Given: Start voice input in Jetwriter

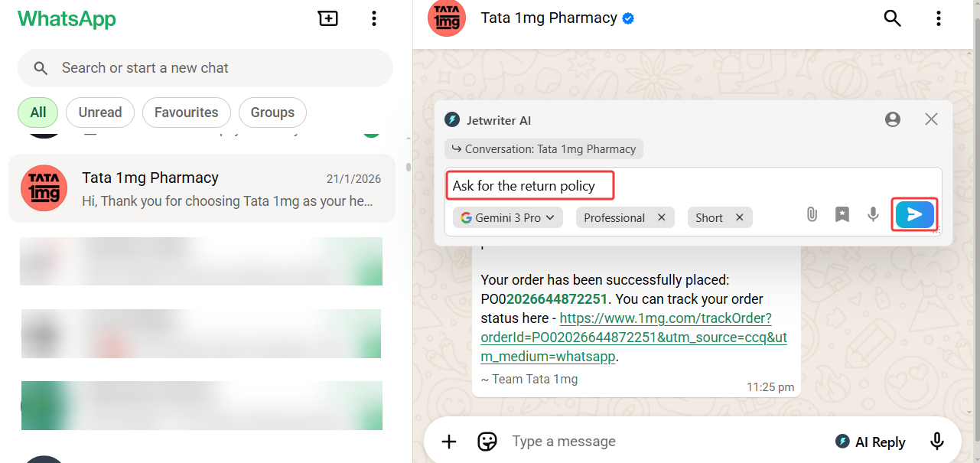Looking at the screenshot, I should pos(873,215).
